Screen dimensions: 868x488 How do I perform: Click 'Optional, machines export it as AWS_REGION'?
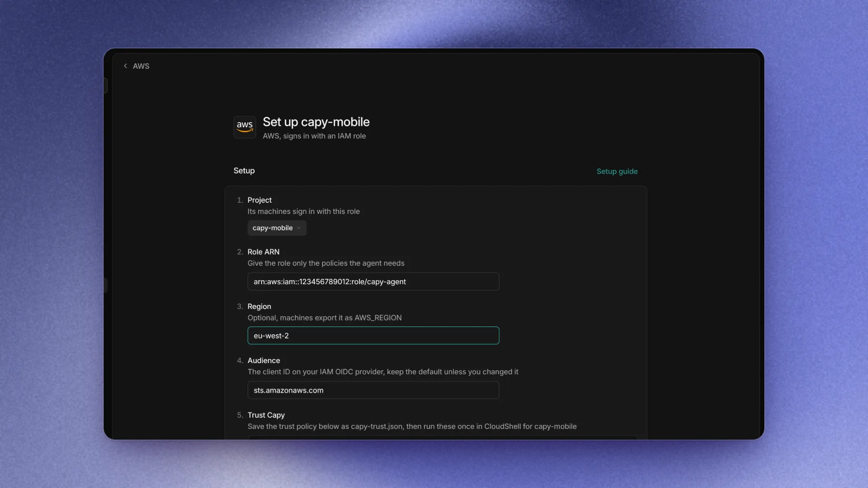pos(325,318)
